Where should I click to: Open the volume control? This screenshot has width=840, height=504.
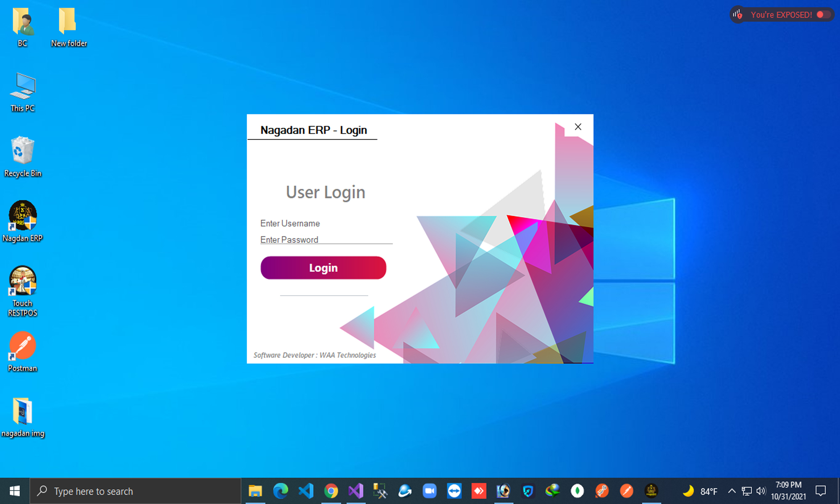pos(761,491)
